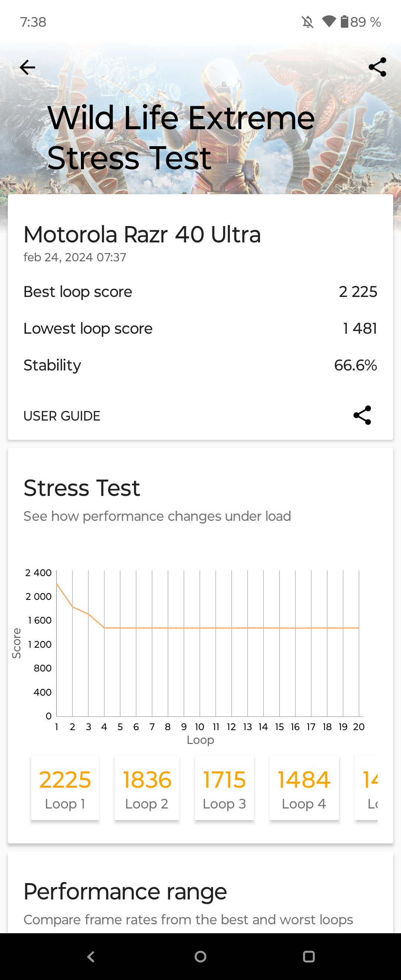Tap the Wi-Fi status icon

tap(329, 22)
